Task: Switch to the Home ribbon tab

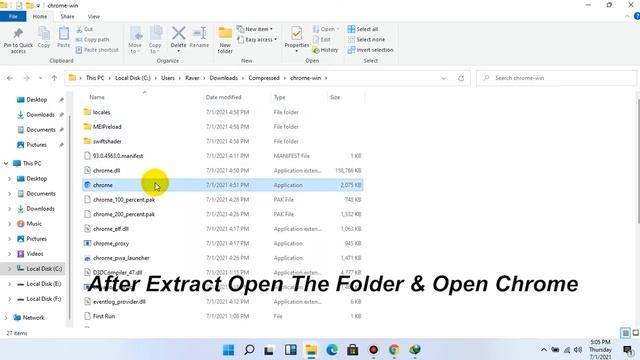Action: pos(40,16)
